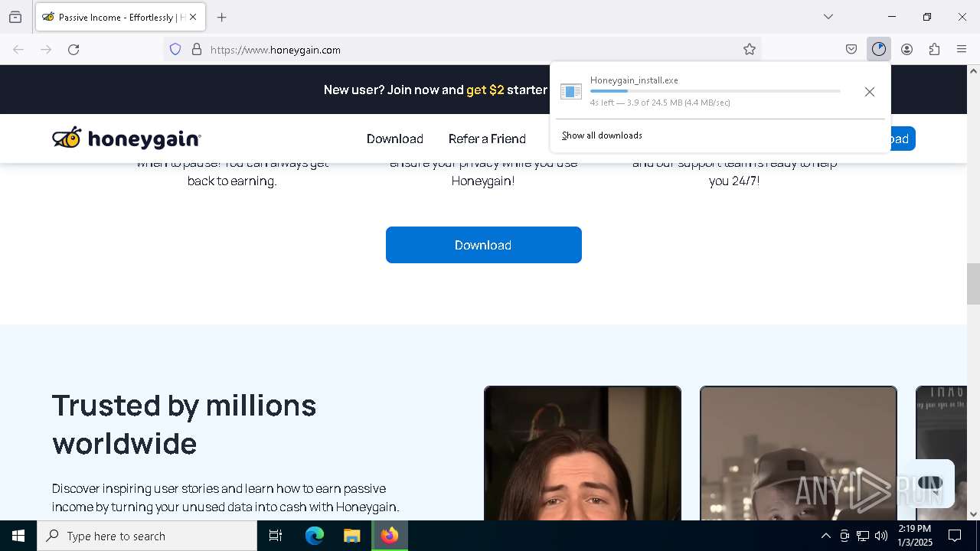The height and width of the screenshot is (551, 980).
Task: Go forward one page
Action: (46, 50)
